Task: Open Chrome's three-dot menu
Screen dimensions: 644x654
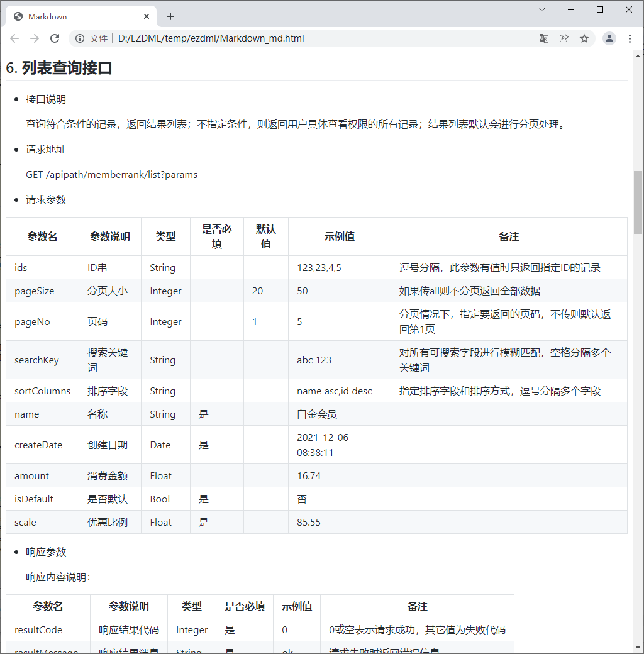Action: (630, 38)
